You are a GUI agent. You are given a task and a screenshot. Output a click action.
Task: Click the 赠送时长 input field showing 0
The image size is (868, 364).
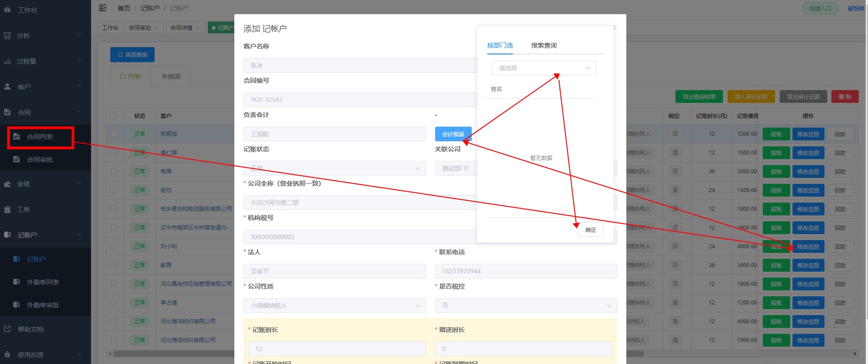pyautogui.click(x=523, y=349)
